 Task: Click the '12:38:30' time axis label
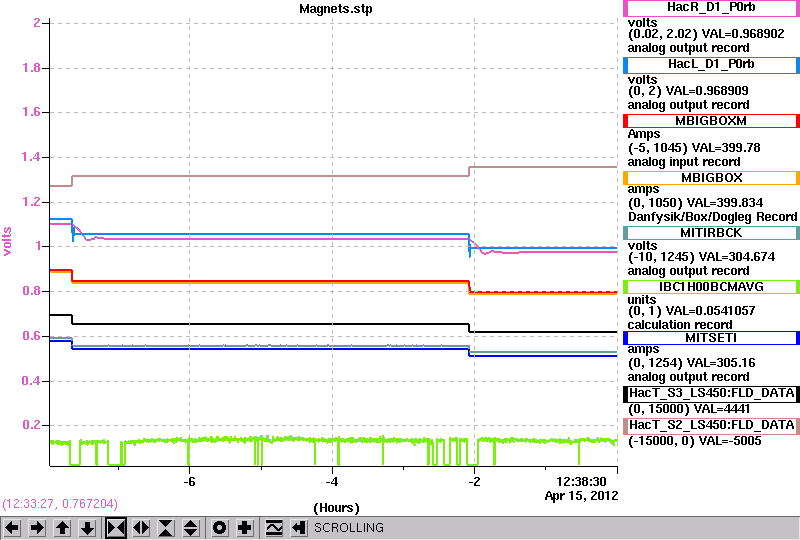581,482
